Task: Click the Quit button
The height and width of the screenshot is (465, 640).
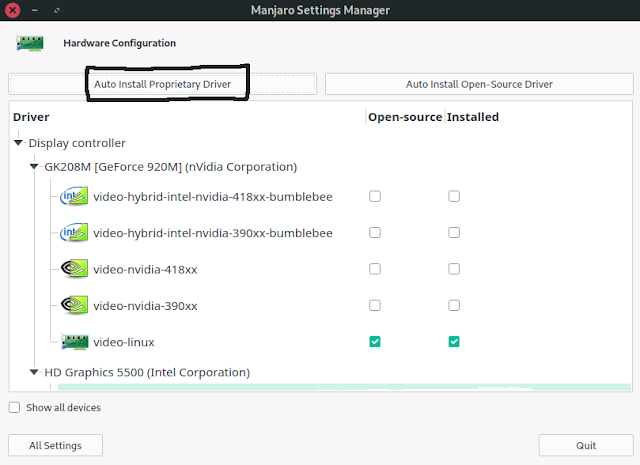Action: click(x=586, y=445)
